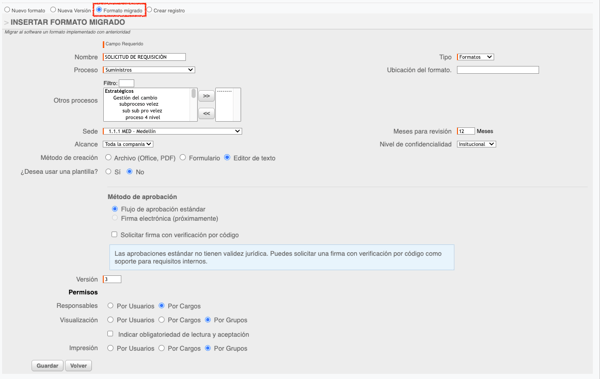600x379 pixels.
Task: Set Impresión to 'Por Usuarios'
Action: [111, 348]
